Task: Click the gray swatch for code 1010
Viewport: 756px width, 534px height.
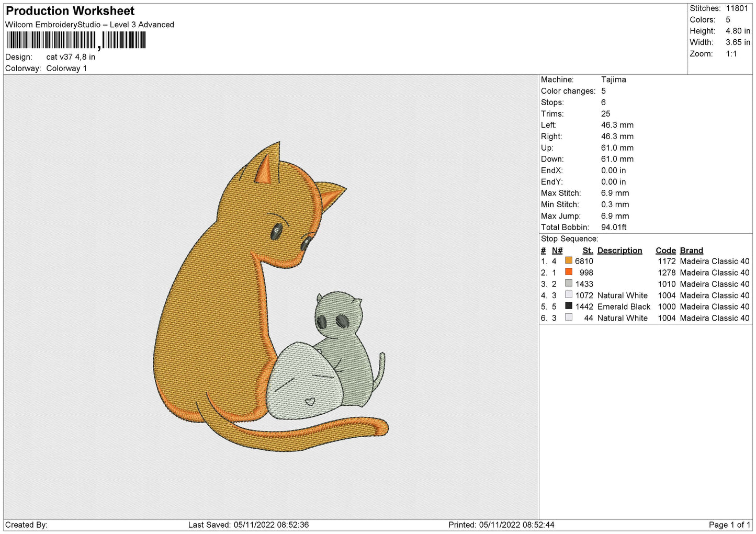Action: [569, 283]
